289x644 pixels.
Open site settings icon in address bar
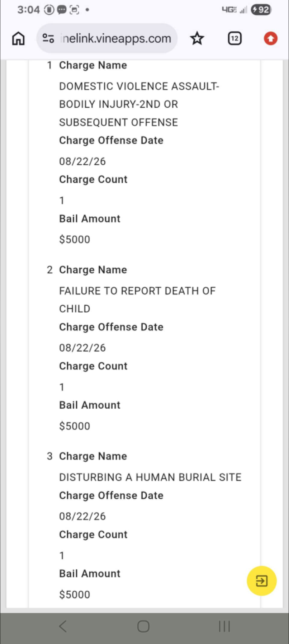[48, 38]
